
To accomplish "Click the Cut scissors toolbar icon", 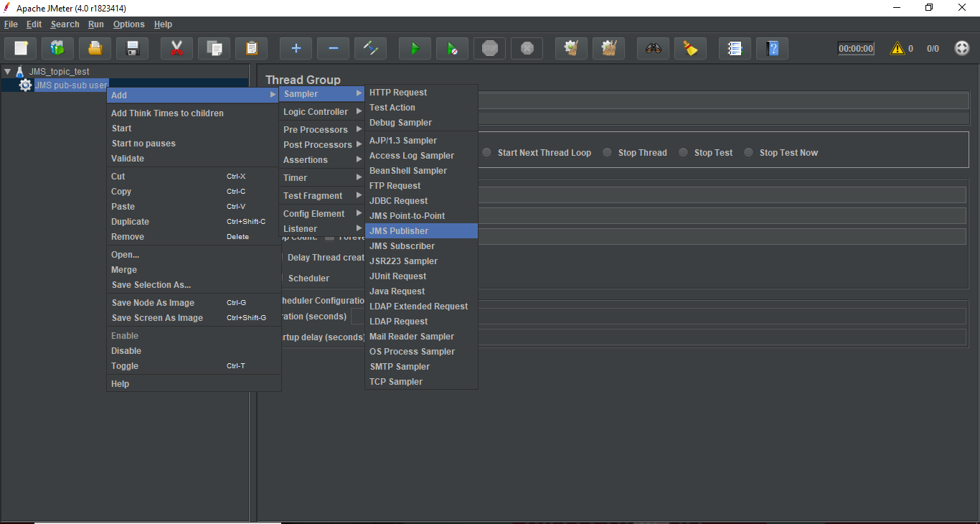I will tap(176, 49).
